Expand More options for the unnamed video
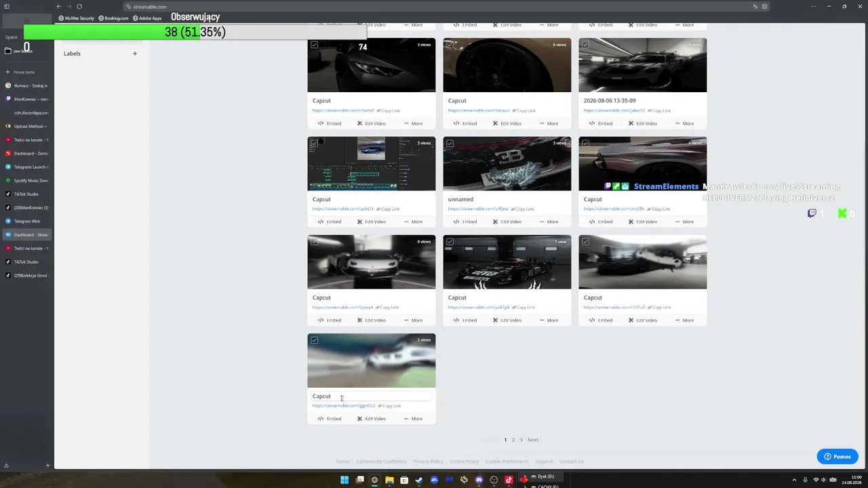The height and width of the screenshot is (488, 868). [549, 222]
